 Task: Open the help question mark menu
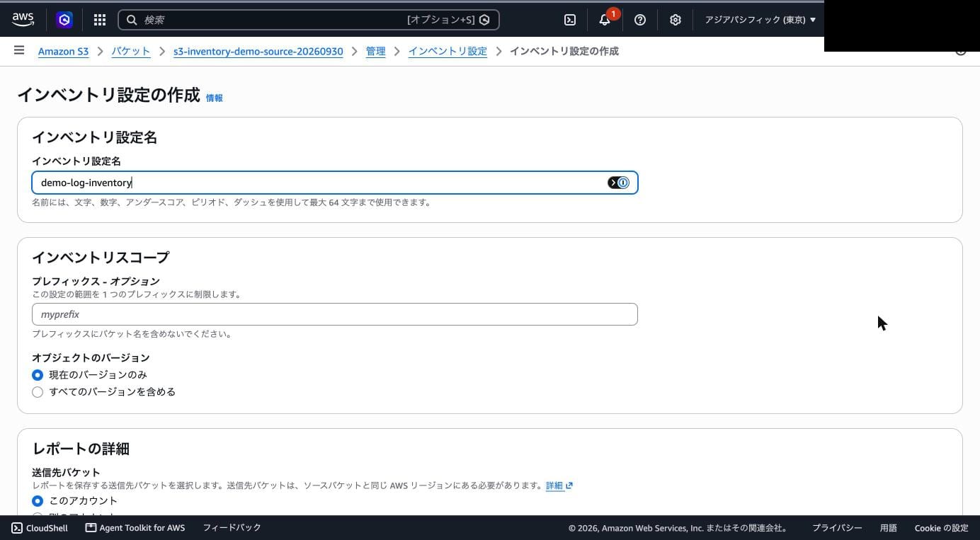[x=640, y=20]
